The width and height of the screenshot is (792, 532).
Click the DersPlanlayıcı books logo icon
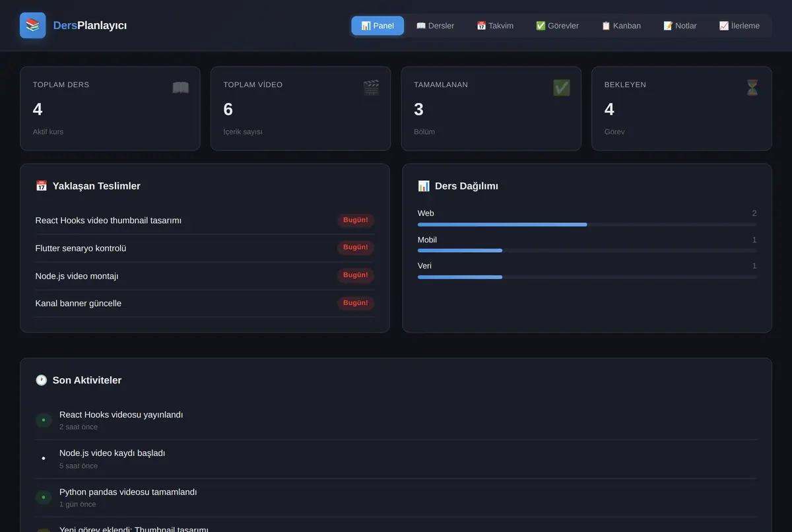point(33,25)
